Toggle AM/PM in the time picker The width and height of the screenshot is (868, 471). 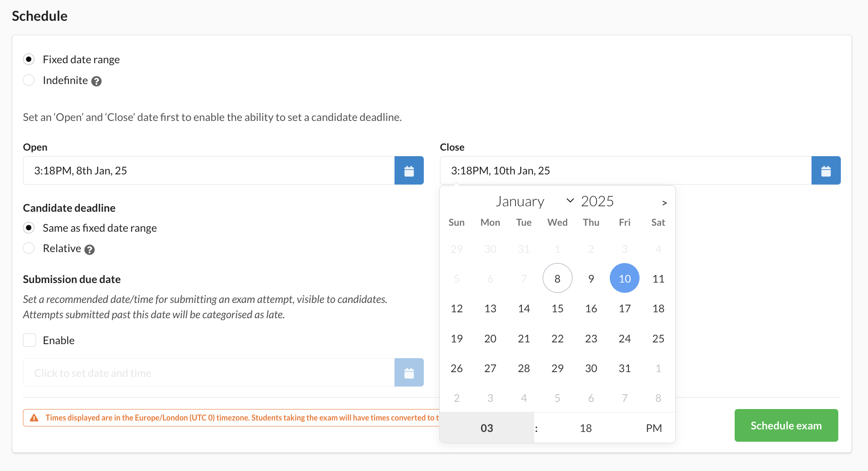654,428
